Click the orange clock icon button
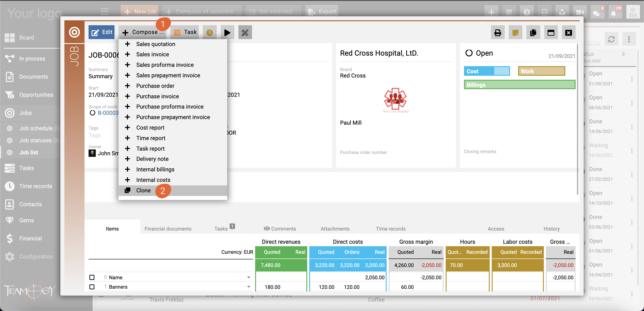Screen dimensions: 644x311 click(210, 32)
